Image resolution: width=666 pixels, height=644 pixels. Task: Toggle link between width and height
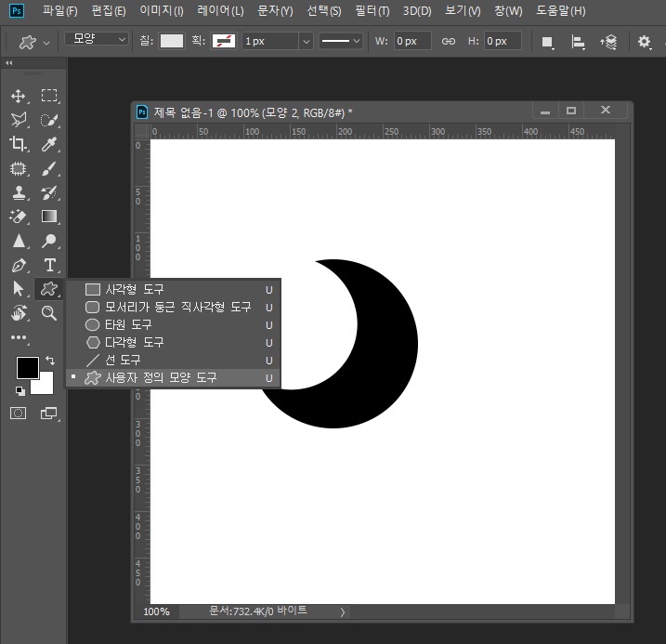click(x=448, y=41)
